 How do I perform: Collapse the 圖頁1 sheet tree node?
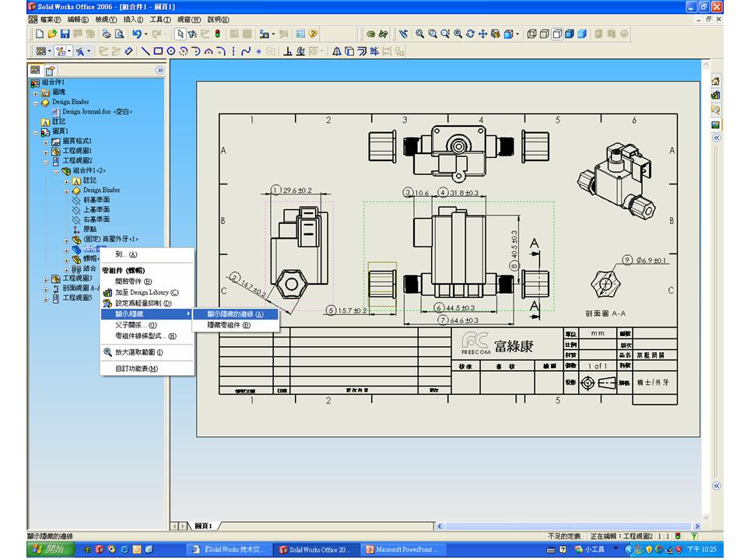(x=35, y=132)
